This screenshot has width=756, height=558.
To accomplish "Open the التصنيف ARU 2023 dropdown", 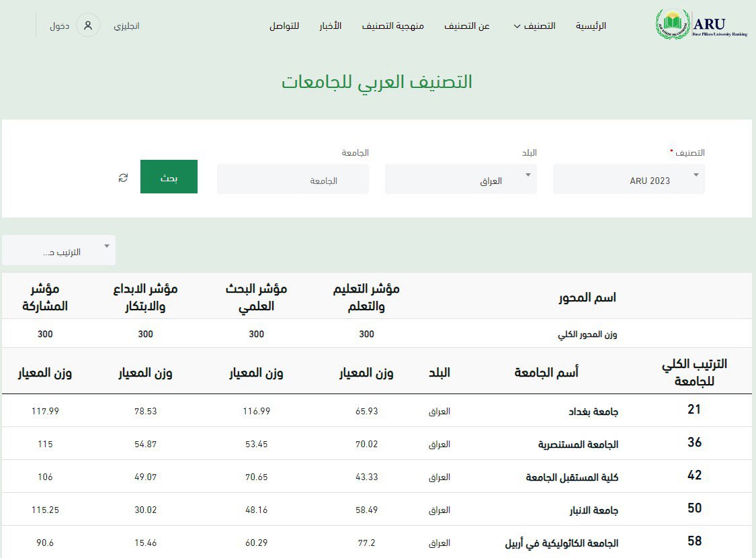I will [629, 179].
